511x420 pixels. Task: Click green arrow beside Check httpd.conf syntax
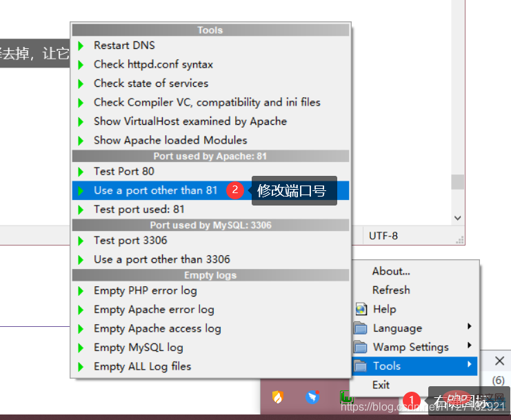pos(81,65)
